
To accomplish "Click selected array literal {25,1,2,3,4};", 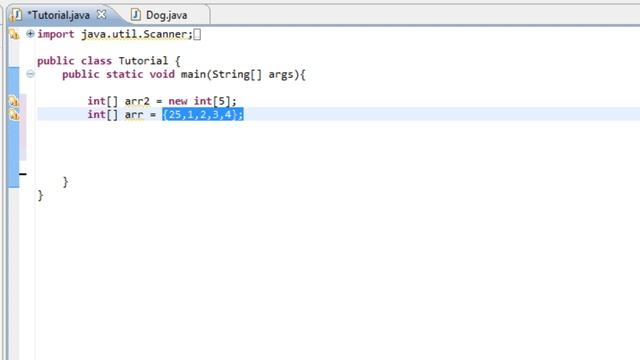I will point(203,114).
